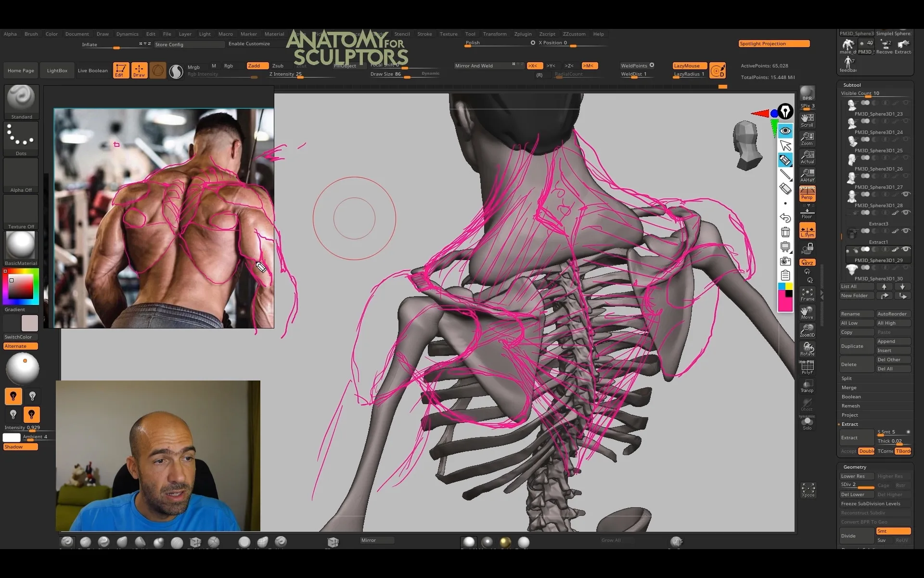924x578 pixels.
Task: Open the Brush menu
Action: 31,33
